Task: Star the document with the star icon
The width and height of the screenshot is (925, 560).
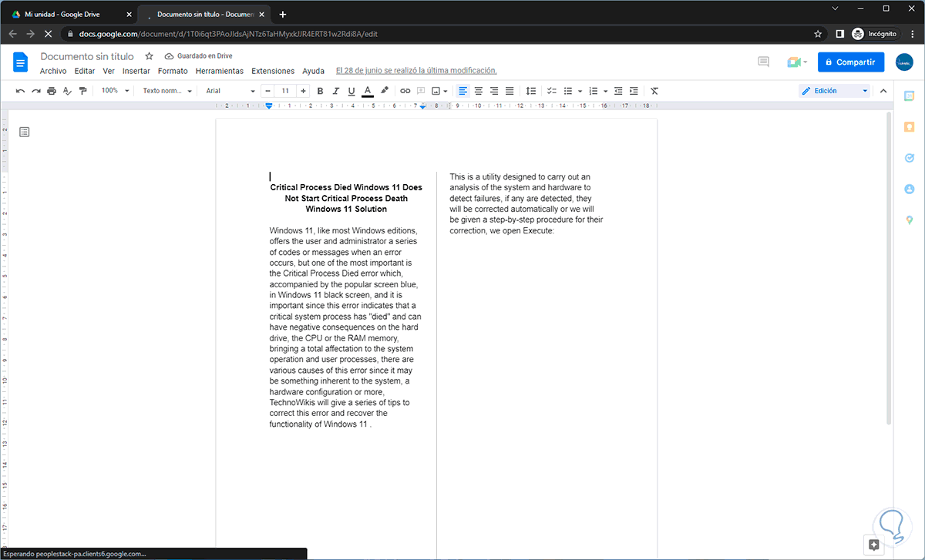Action: click(149, 56)
